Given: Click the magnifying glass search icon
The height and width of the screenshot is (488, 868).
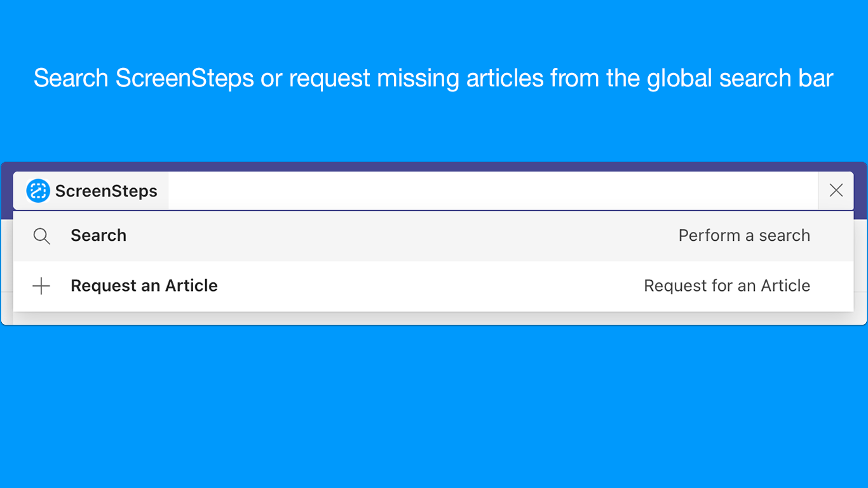Looking at the screenshot, I should (x=42, y=236).
